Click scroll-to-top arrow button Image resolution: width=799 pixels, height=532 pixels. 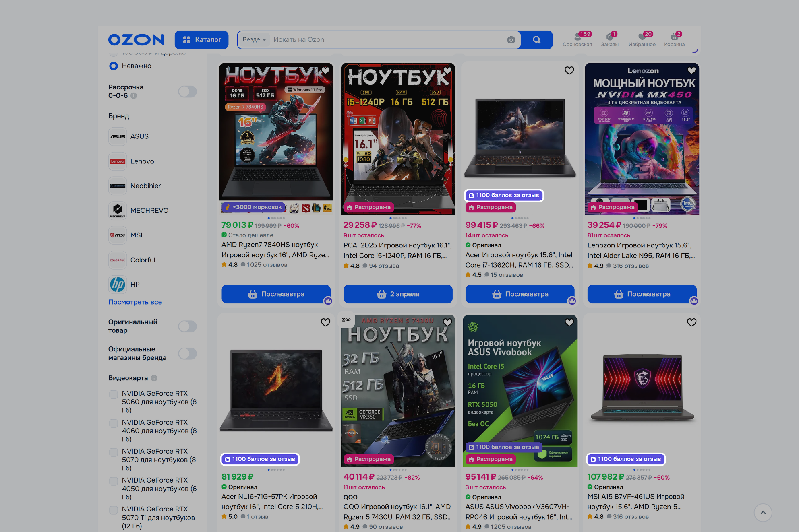(x=763, y=513)
